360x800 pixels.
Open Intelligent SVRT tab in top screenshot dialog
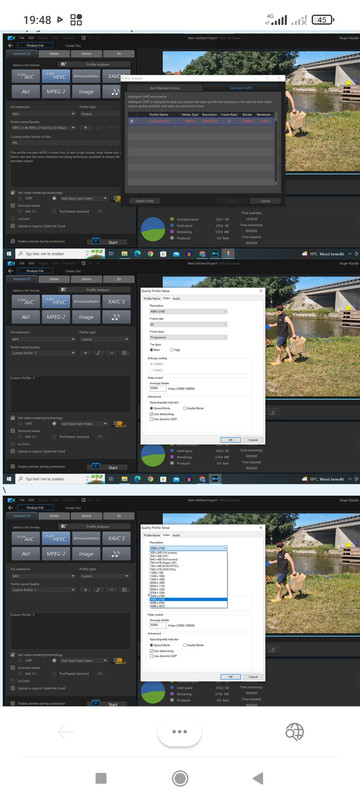tap(240, 88)
